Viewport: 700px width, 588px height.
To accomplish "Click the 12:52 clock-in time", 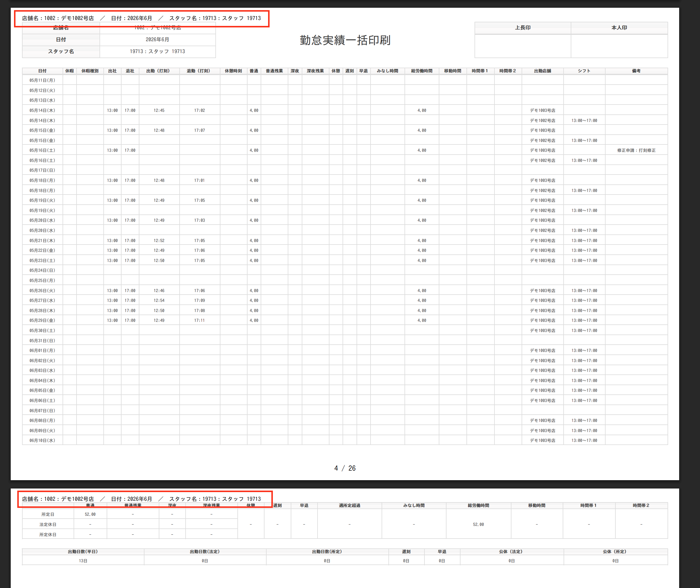I will 159,240.
